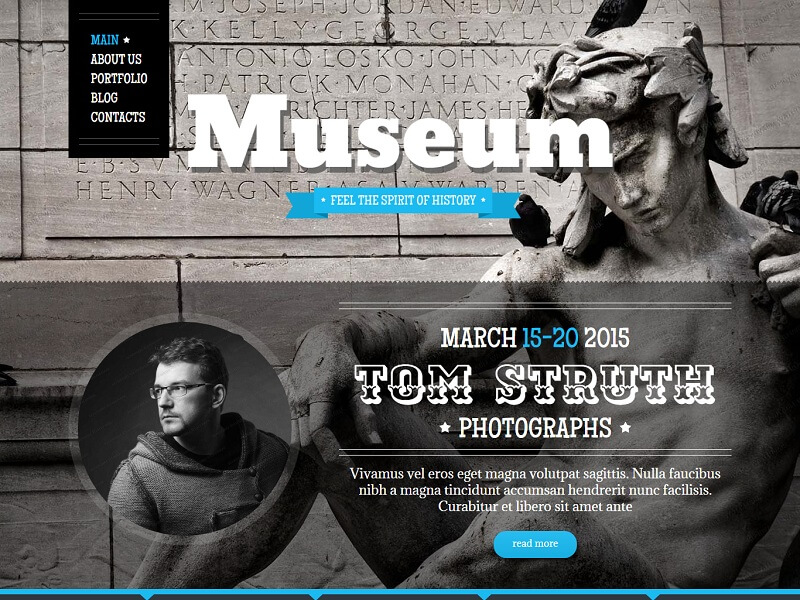The width and height of the screenshot is (800, 600).
Task: Select the MAIN navigation item
Action: click(x=105, y=40)
